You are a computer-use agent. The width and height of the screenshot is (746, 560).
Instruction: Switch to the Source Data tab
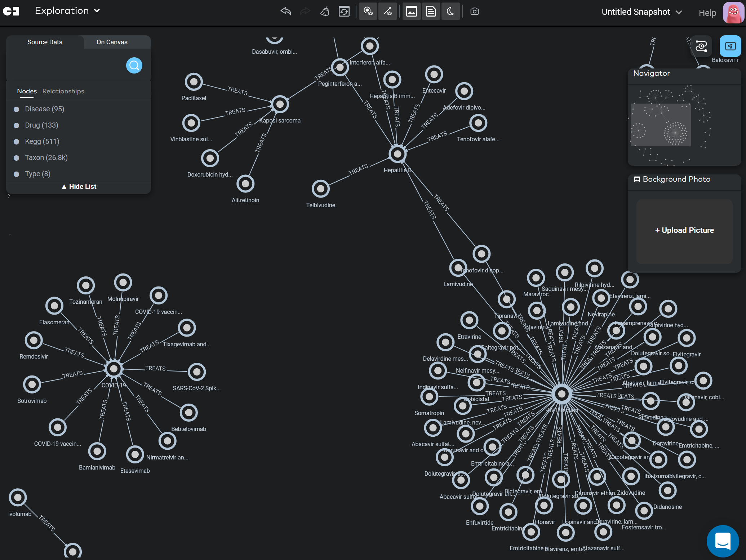pyautogui.click(x=45, y=42)
